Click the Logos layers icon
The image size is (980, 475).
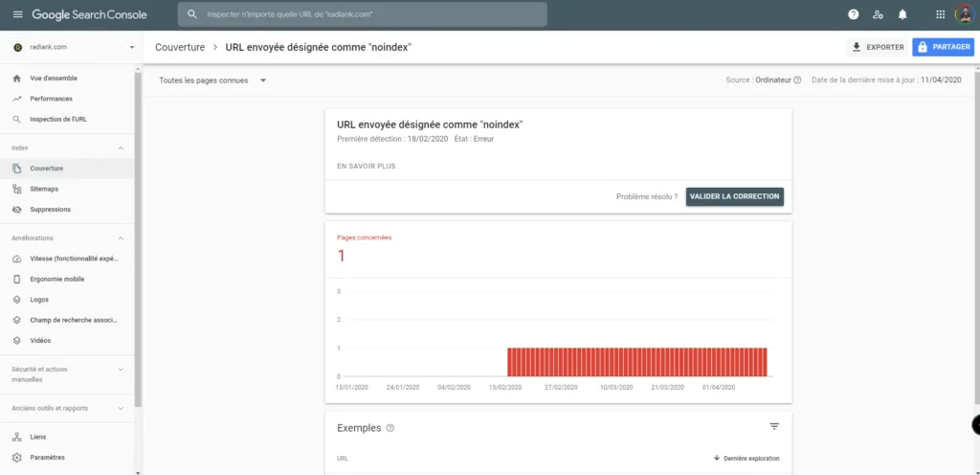click(17, 300)
